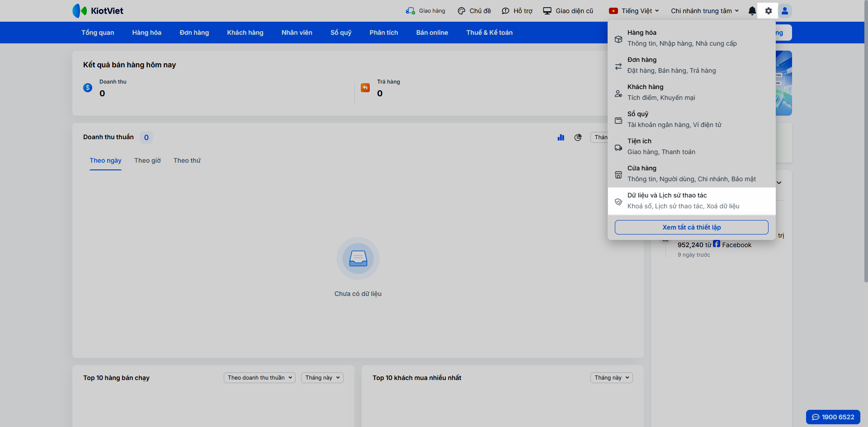The image size is (868, 427).
Task: Open Tháng này dropdown for top customers
Action: (x=612, y=378)
